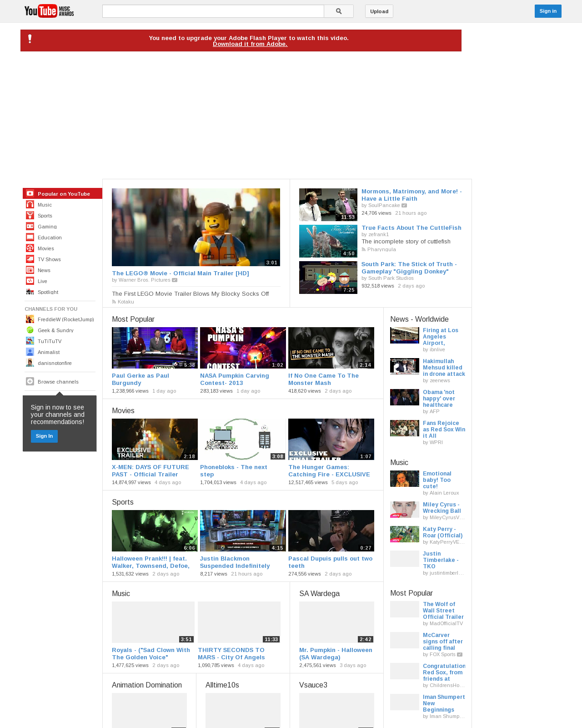Open Miley Cyrus - Wrecking Ball link

(x=442, y=508)
